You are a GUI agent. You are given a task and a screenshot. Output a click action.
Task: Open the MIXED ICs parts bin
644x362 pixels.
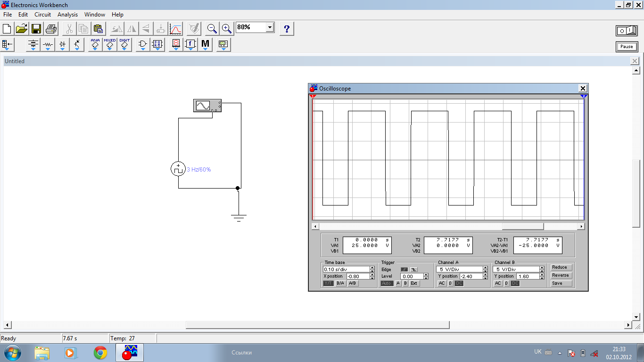pyautogui.click(x=110, y=45)
